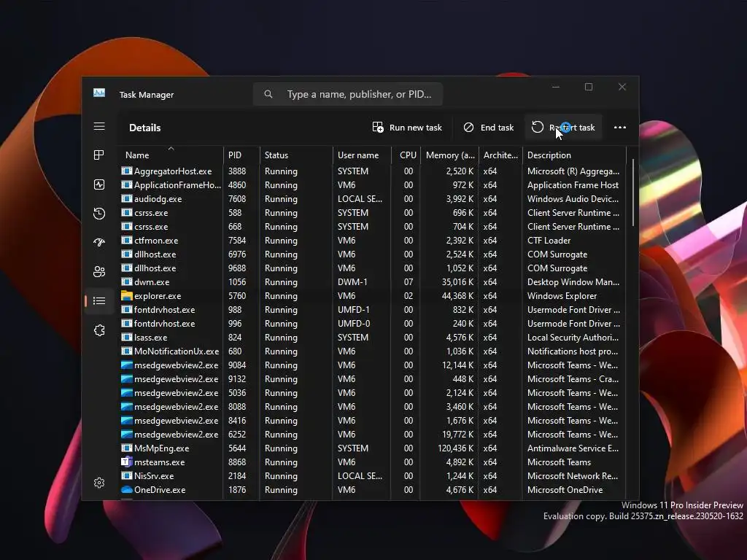Open the hamburger navigation menu

pos(99,126)
